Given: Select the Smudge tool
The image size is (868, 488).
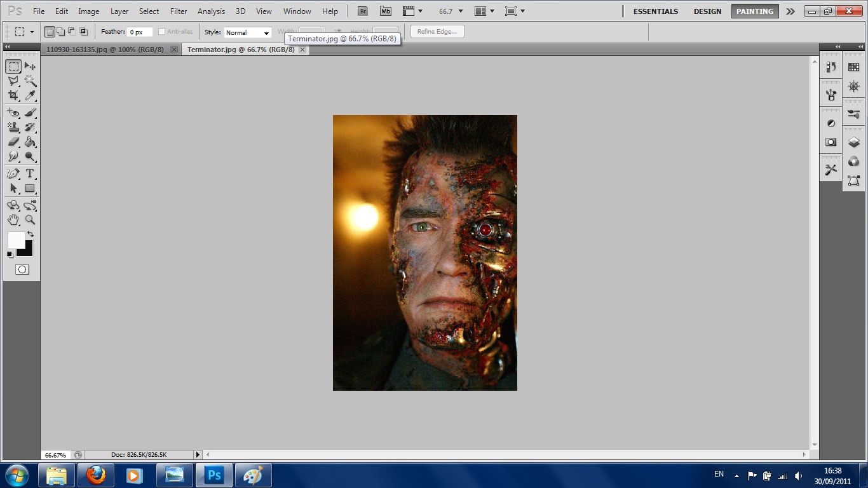Looking at the screenshot, I should [x=13, y=156].
